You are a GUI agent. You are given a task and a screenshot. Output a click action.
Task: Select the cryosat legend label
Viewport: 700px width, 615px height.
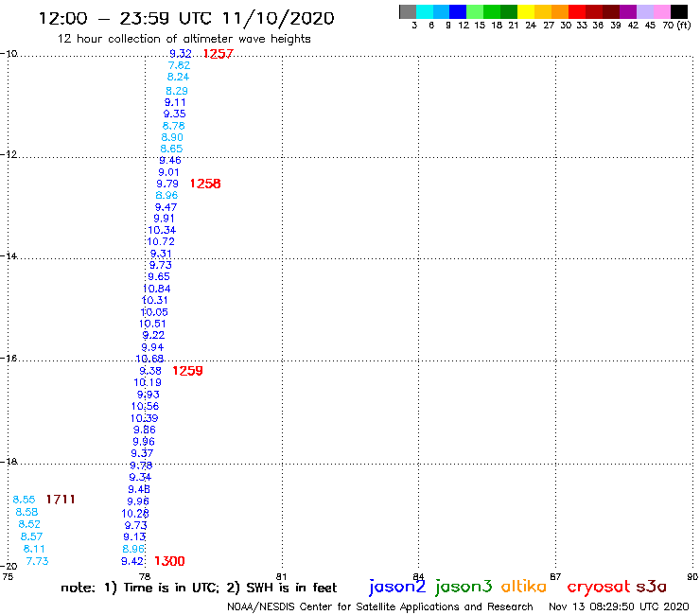coord(598,587)
